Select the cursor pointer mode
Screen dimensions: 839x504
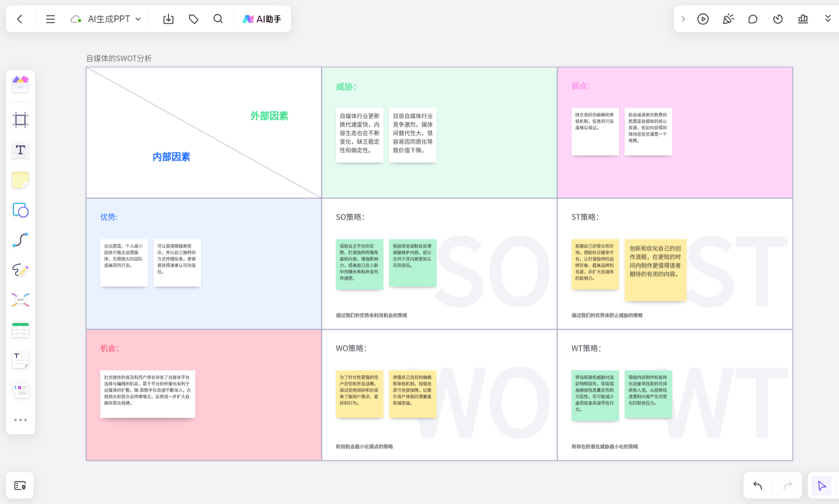click(821, 485)
